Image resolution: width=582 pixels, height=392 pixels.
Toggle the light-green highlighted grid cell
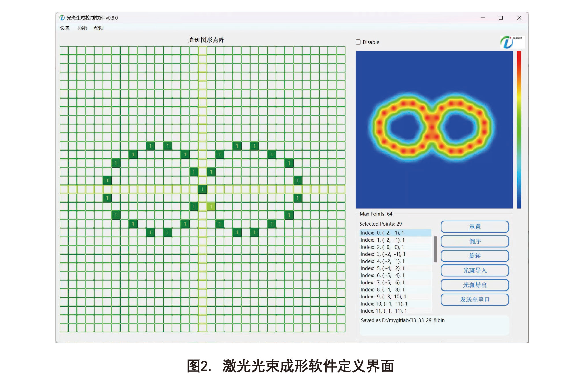211,206
